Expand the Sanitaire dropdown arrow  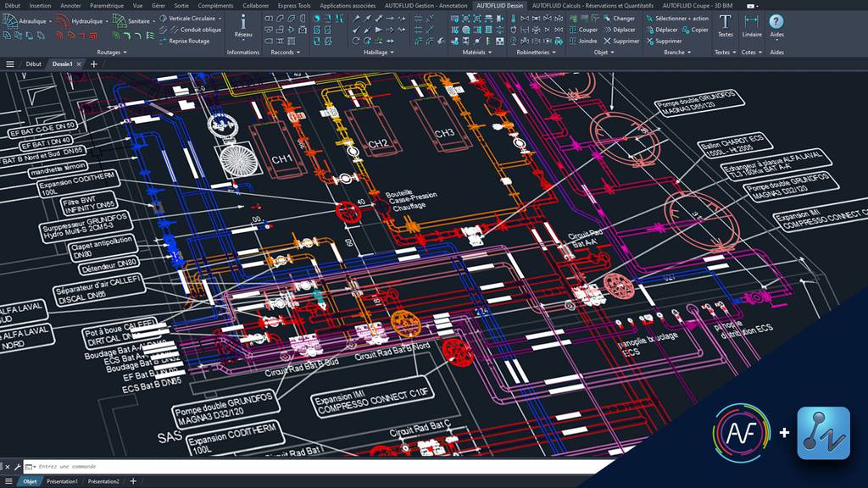point(154,21)
